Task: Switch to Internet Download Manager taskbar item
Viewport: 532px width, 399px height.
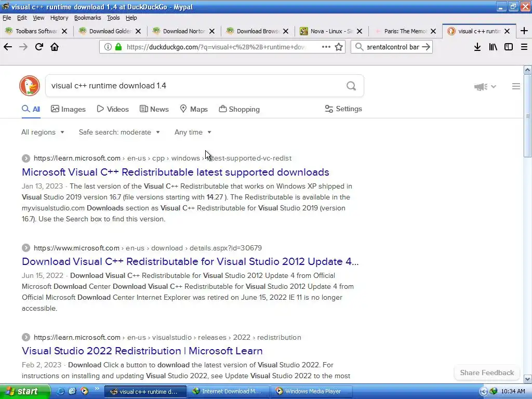Action: 228,391
